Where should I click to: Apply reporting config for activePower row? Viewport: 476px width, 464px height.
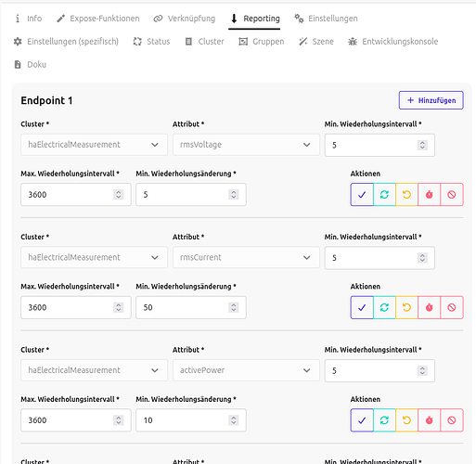pyautogui.click(x=362, y=420)
